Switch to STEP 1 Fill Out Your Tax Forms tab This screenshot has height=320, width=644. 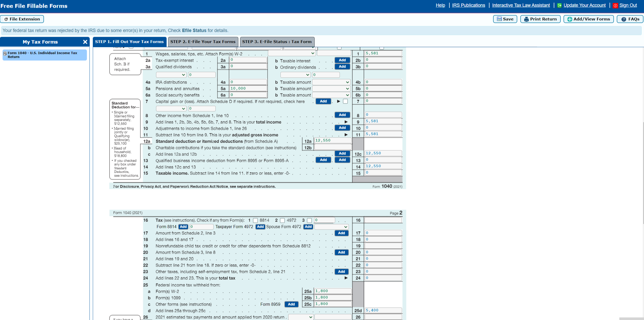tap(129, 42)
